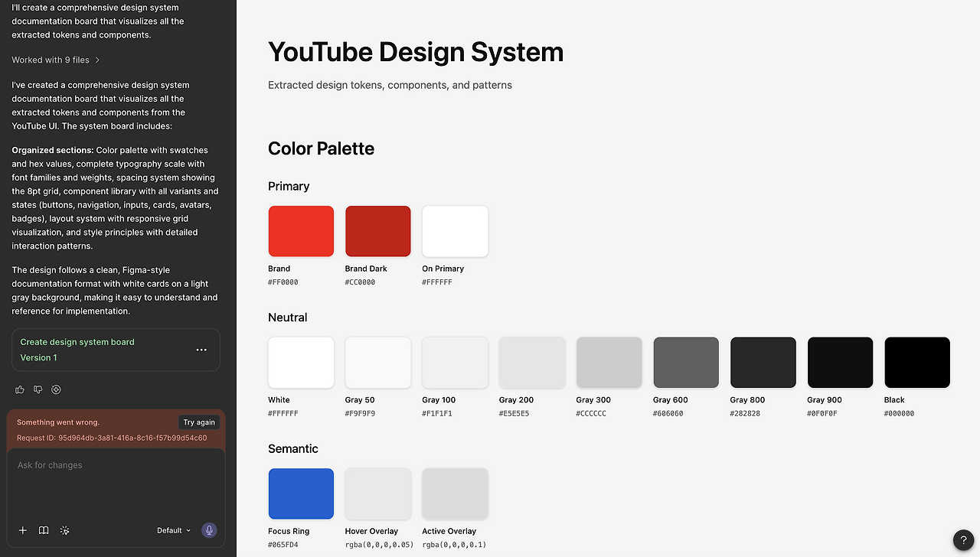Click the Gray 200 color swatch
This screenshot has width=980, height=557.
click(532, 363)
